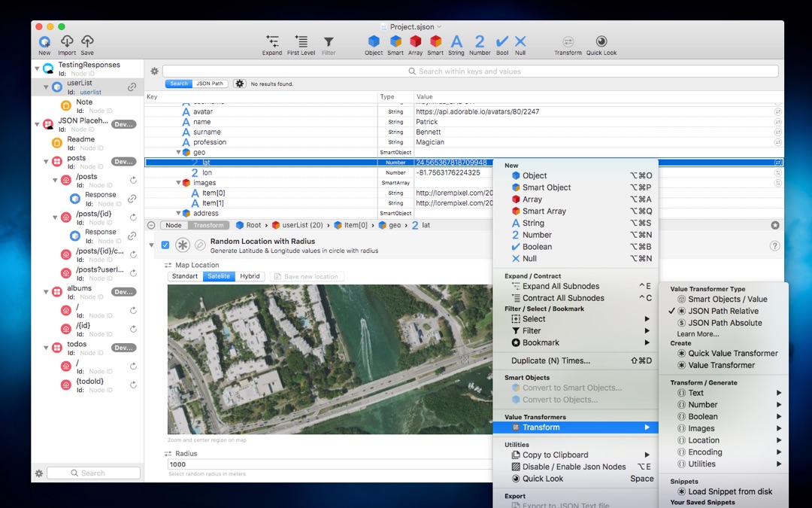Select the Node tab
Viewport: 812px width, 508px height.
pos(174,225)
